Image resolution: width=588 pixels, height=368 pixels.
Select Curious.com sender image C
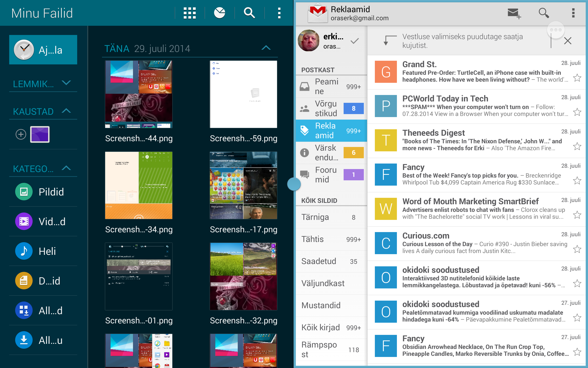(x=386, y=243)
